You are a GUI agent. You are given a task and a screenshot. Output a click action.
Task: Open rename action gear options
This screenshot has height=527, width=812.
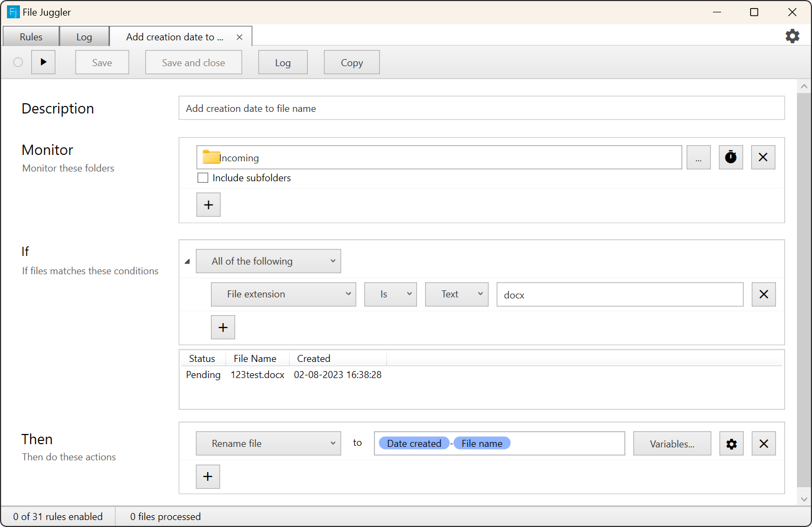click(731, 444)
